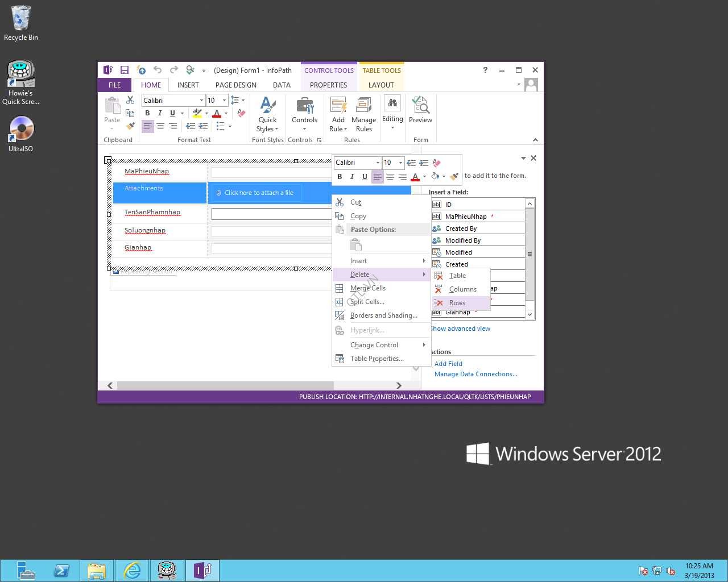Click the Add Field link
This screenshot has width=728, height=582.
[x=448, y=364]
